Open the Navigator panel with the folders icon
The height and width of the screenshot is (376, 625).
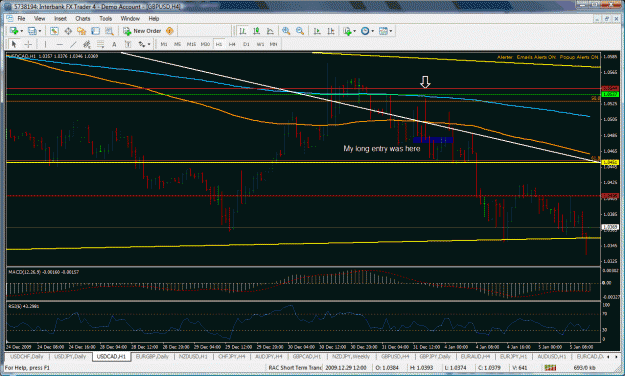point(82,31)
